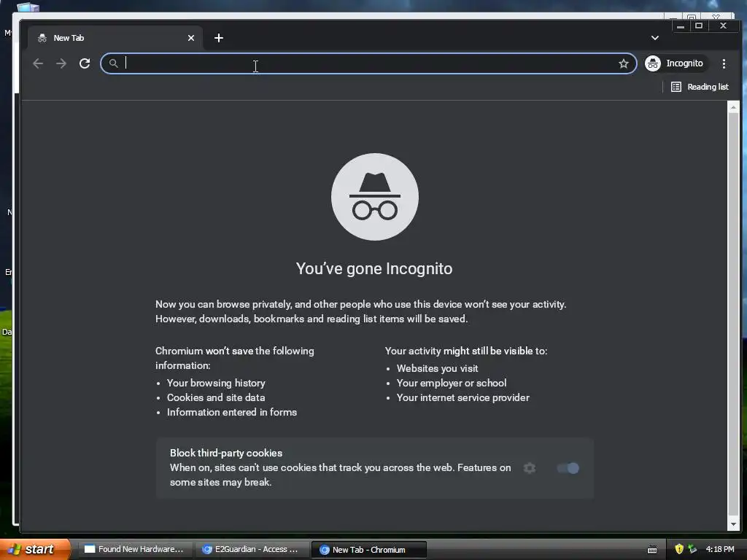Viewport: 747px width, 560px height.
Task: Switch to E2Guardian - Access taskbar item
Action: point(252,549)
